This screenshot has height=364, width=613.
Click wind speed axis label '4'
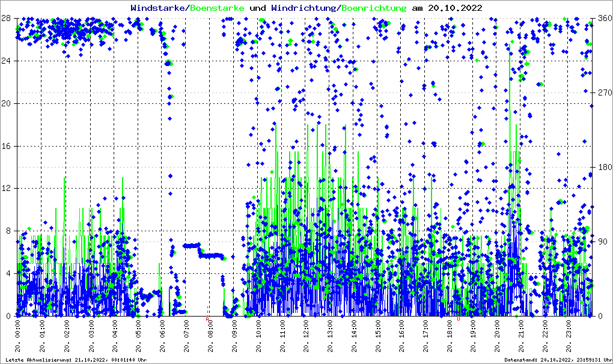[x=8, y=273]
